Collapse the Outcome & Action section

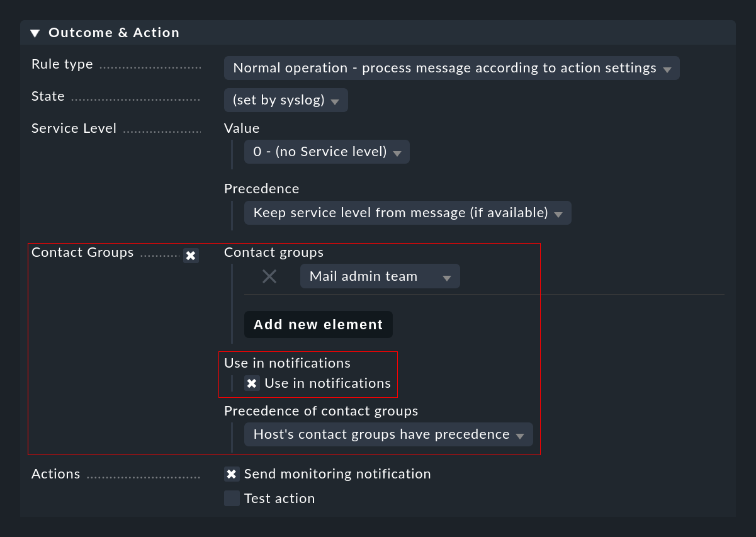(x=36, y=33)
